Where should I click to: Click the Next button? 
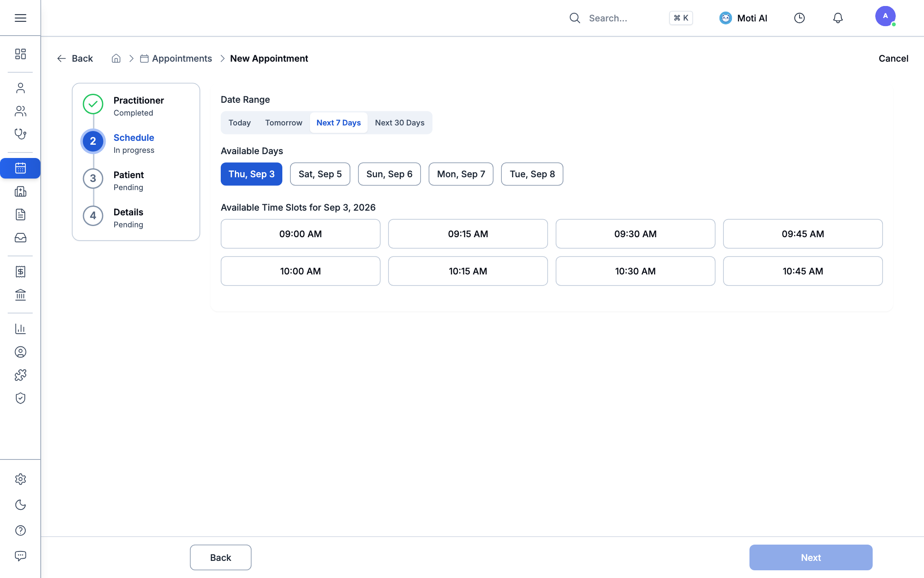tap(811, 557)
